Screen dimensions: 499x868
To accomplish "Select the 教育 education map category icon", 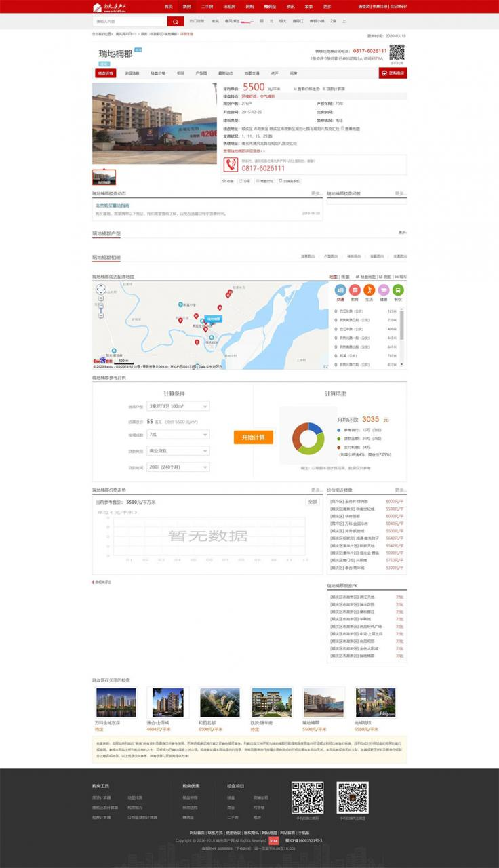I will (x=355, y=290).
